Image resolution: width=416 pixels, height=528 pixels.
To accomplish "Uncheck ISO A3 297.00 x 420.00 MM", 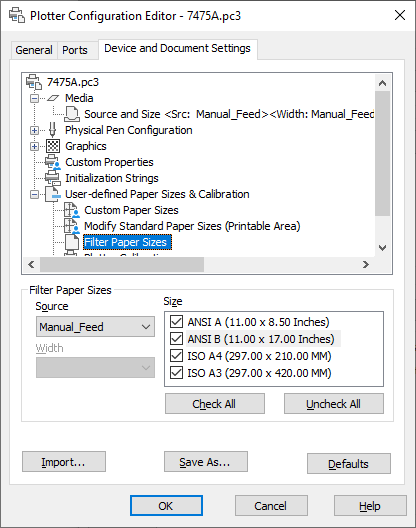I will click(177, 373).
